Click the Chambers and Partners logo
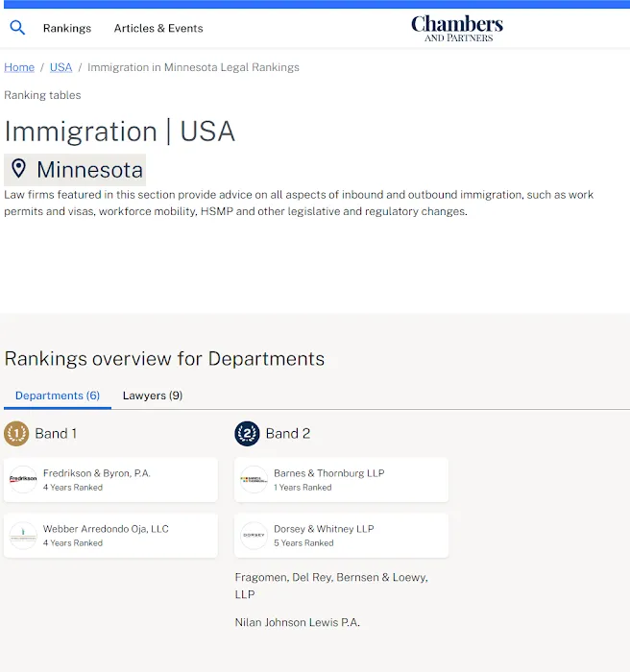The height and width of the screenshot is (672, 630). point(457,28)
